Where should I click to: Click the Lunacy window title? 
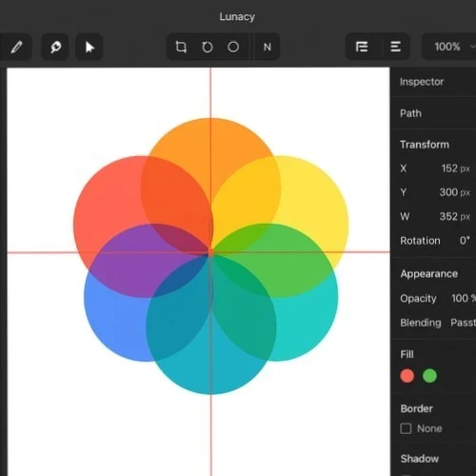(237, 16)
